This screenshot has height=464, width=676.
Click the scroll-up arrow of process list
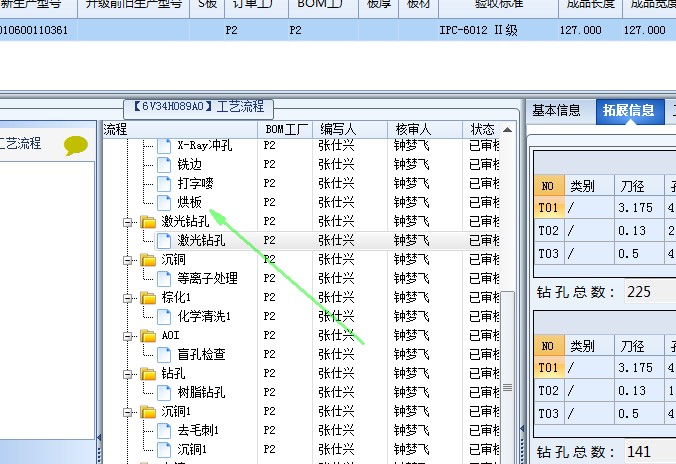coord(507,129)
